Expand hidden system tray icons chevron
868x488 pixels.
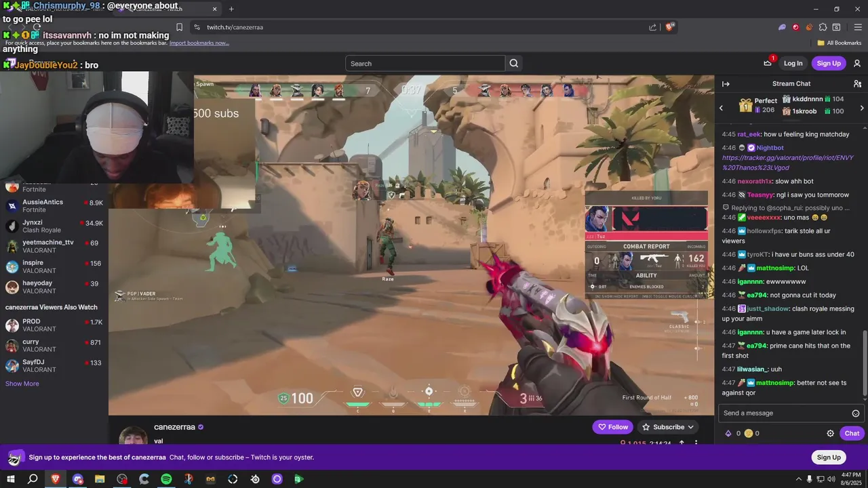coord(797,479)
